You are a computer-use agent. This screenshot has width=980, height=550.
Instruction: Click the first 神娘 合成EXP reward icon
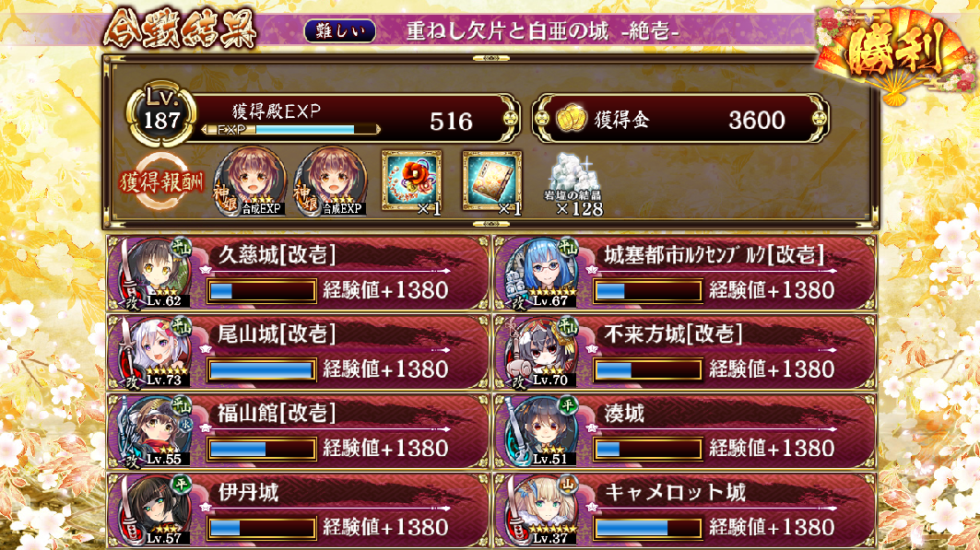[250, 181]
